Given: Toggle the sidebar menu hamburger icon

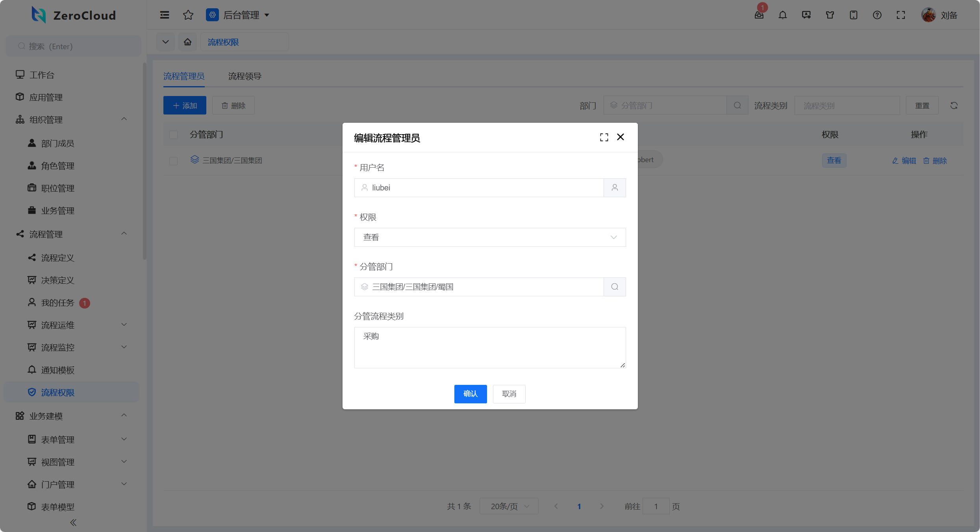Looking at the screenshot, I should [x=165, y=15].
